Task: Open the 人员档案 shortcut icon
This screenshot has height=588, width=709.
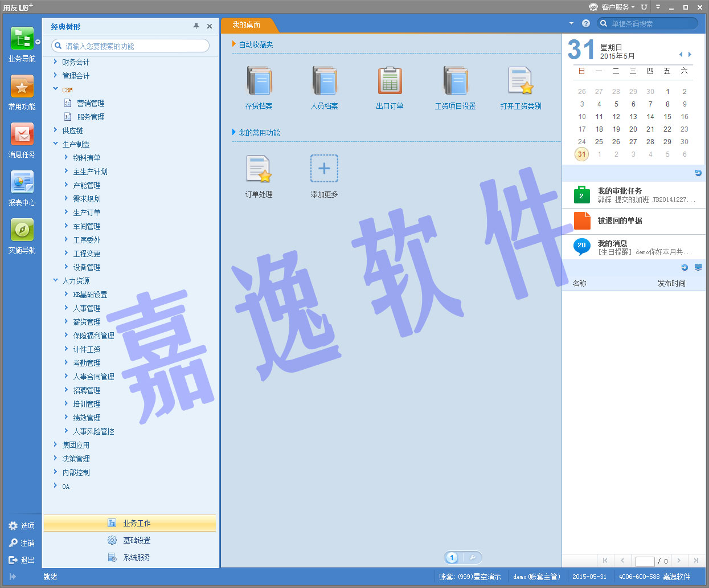Action: point(325,80)
